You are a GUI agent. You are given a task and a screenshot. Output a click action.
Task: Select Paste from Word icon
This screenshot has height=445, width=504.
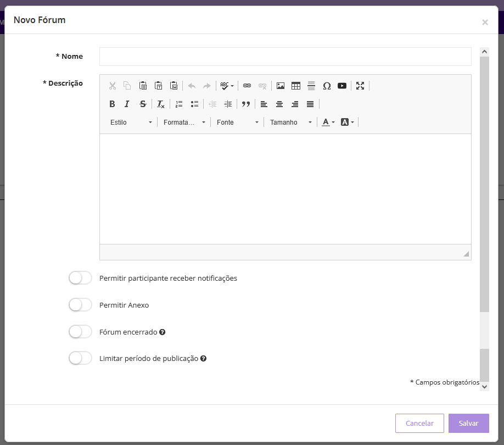point(174,86)
